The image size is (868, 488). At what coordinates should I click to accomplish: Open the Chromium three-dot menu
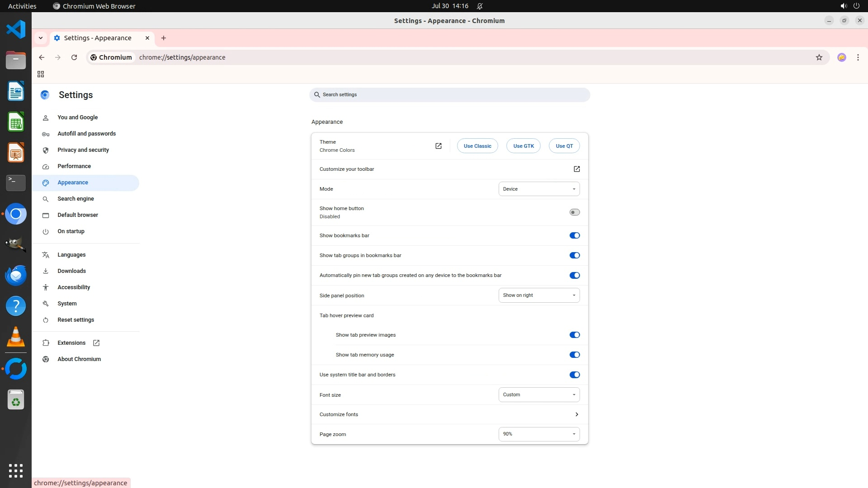point(858,57)
